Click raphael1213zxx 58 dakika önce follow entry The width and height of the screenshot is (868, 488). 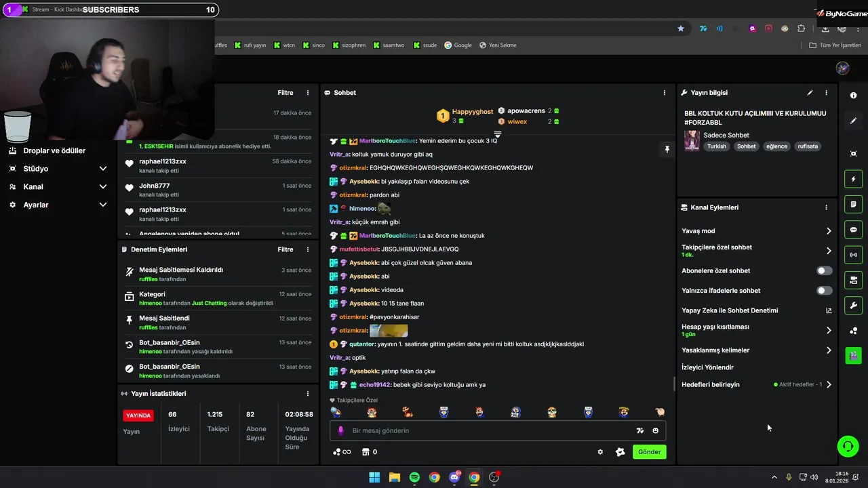click(x=218, y=165)
